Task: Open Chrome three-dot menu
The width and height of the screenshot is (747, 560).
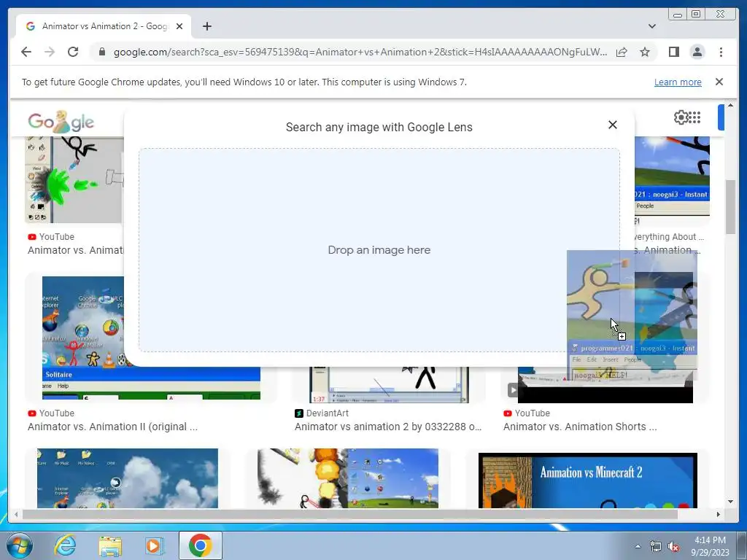Action: (x=721, y=52)
